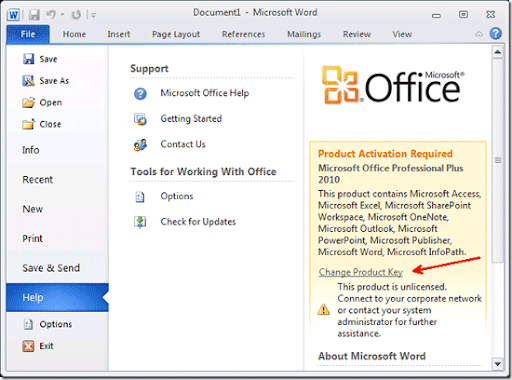Click the scrollbar up arrow

click(x=497, y=52)
